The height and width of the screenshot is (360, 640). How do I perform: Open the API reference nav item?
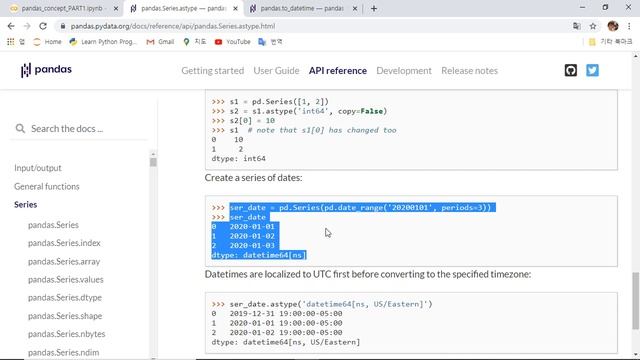338,71
